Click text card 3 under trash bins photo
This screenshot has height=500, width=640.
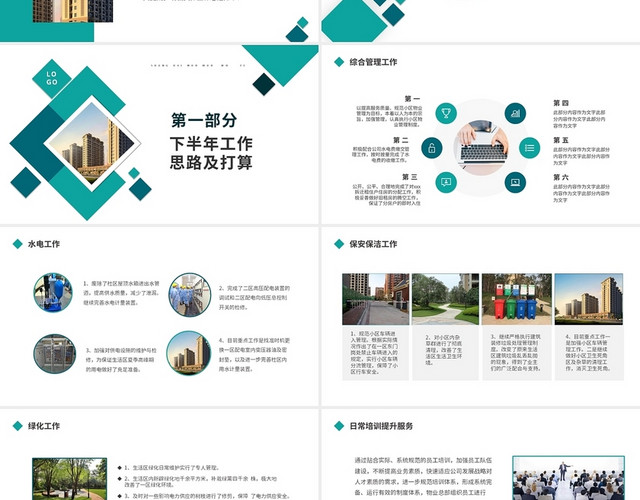coord(517,353)
